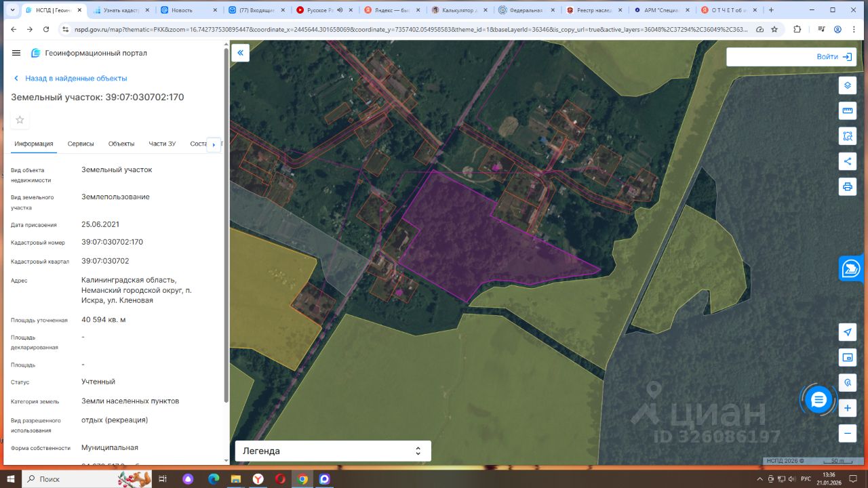Screen dimensions: 868x488
Task: Open the blue chat assistant bubble
Action: [x=818, y=400]
